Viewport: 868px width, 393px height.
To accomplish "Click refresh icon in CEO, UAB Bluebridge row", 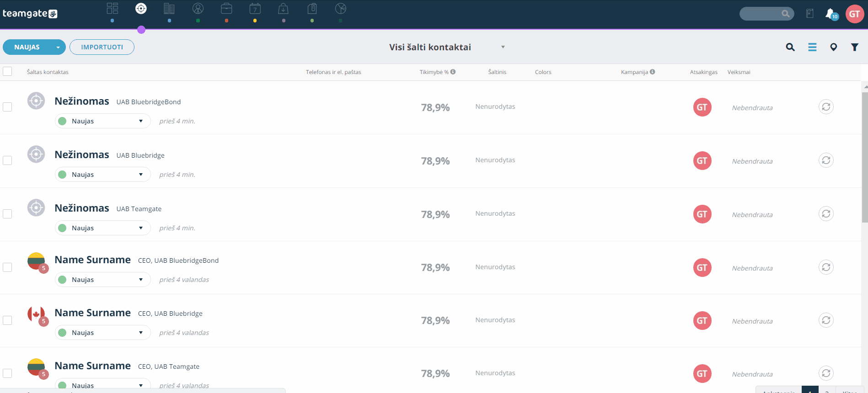I will [x=826, y=320].
